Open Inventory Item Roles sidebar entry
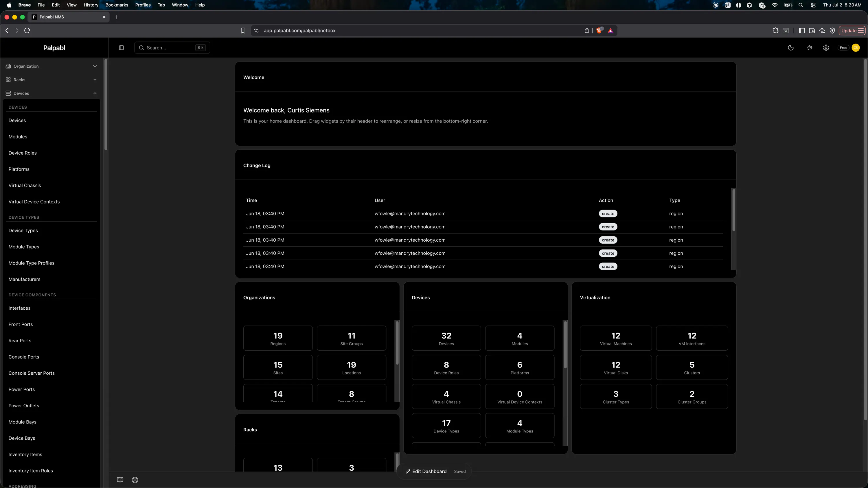Viewport: 868px width, 488px height. 31,470
